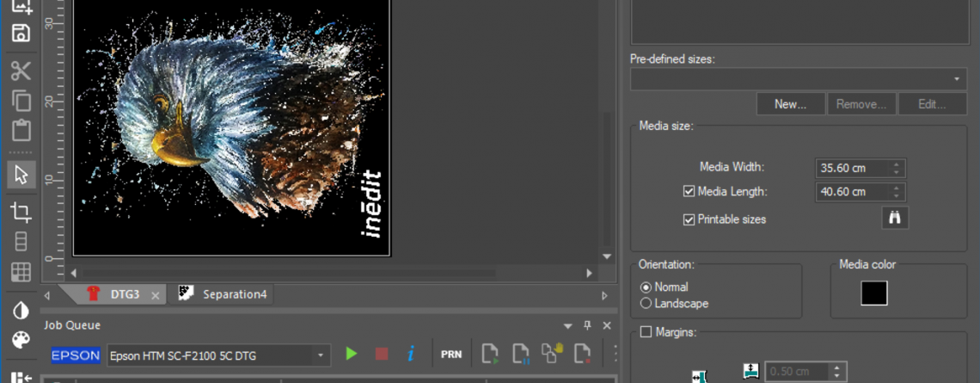Click the Media Width stepper arrows
980x383 pixels.
(x=897, y=169)
